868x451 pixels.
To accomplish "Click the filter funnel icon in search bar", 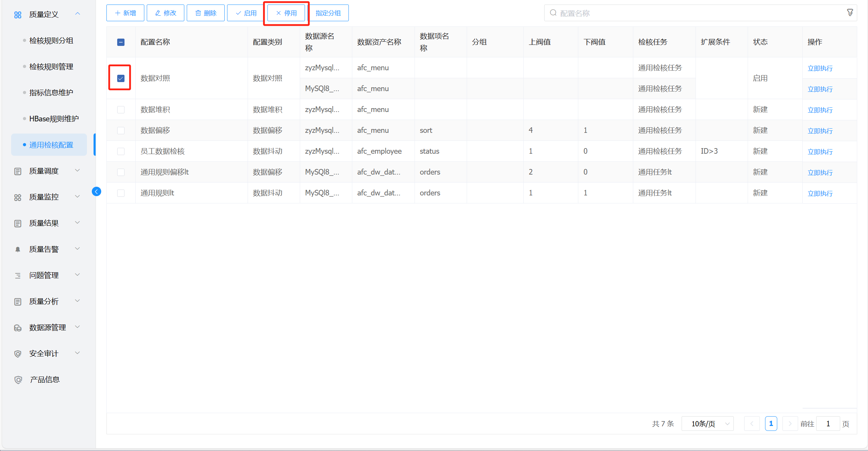I will tap(850, 13).
